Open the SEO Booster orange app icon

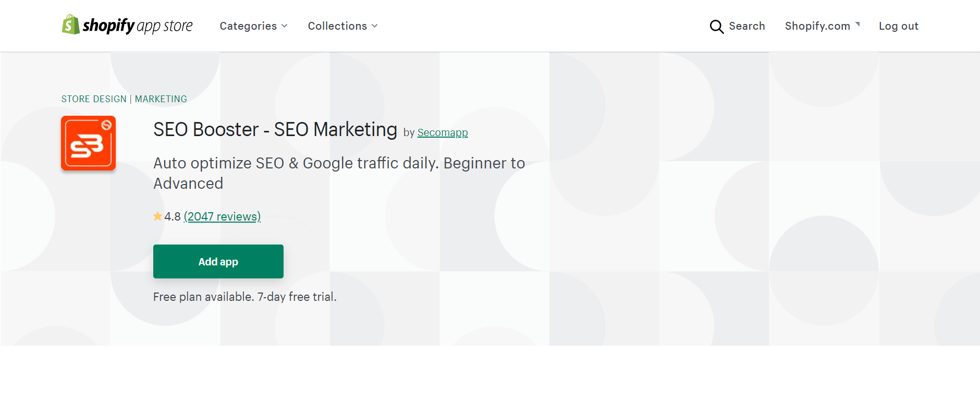point(88,143)
